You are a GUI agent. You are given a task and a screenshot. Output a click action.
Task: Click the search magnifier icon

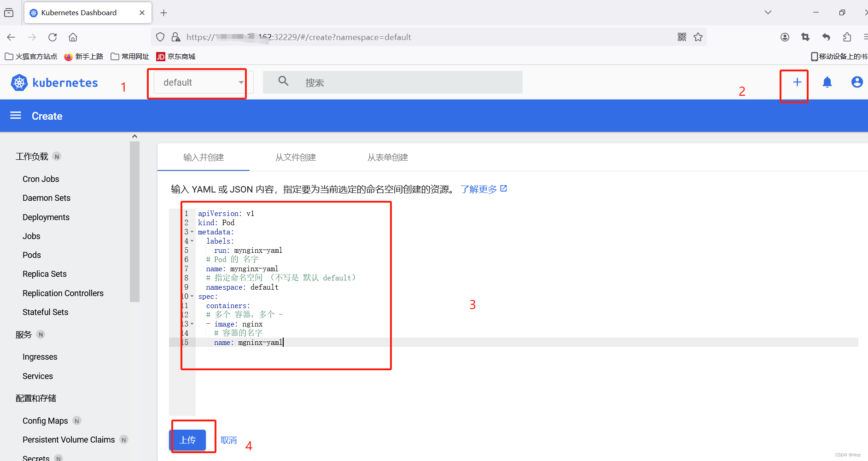284,82
